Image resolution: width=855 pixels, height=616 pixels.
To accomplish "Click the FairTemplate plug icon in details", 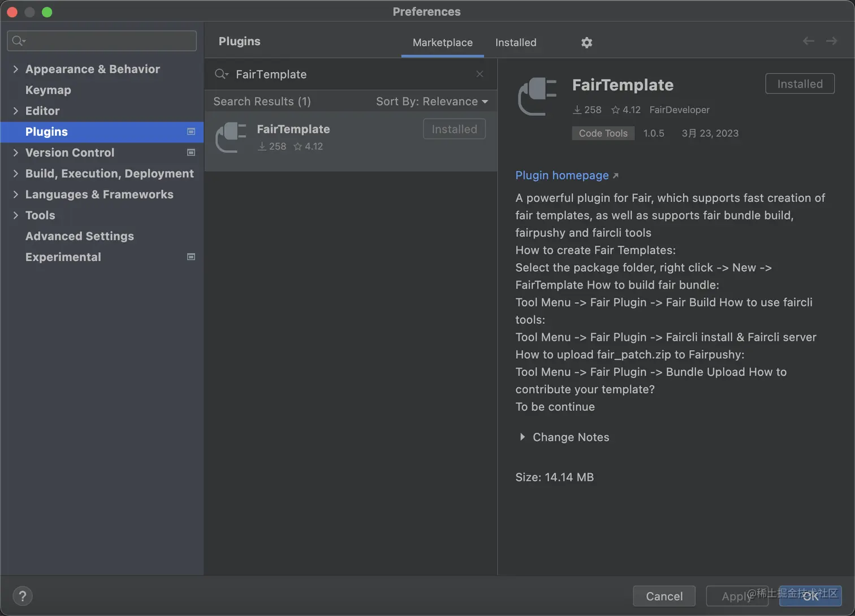I will [537, 96].
